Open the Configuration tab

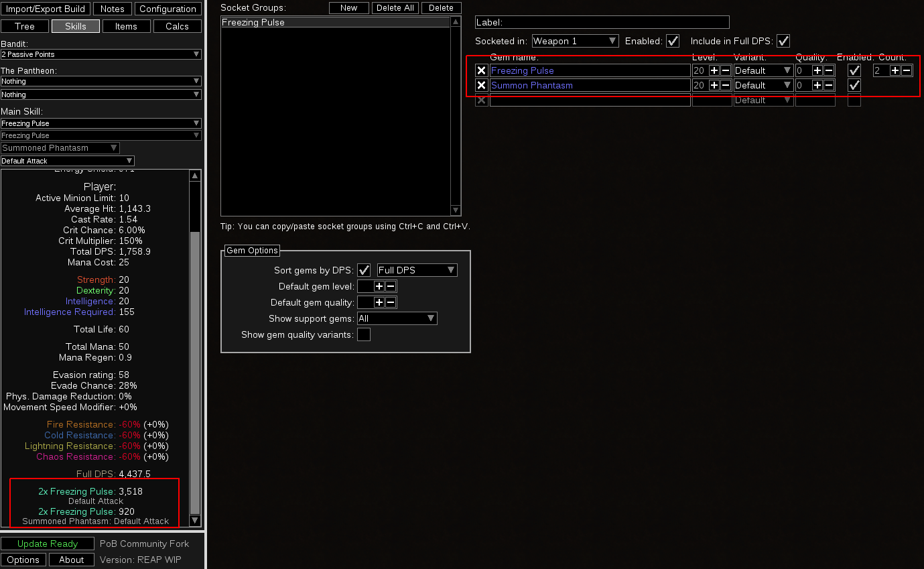coord(168,9)
